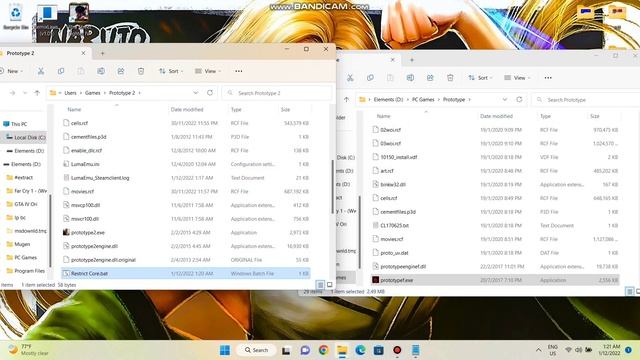Select This PC in navigation pane
The height and width of the screenshot is (360, 640).
[x=15, y=124]
